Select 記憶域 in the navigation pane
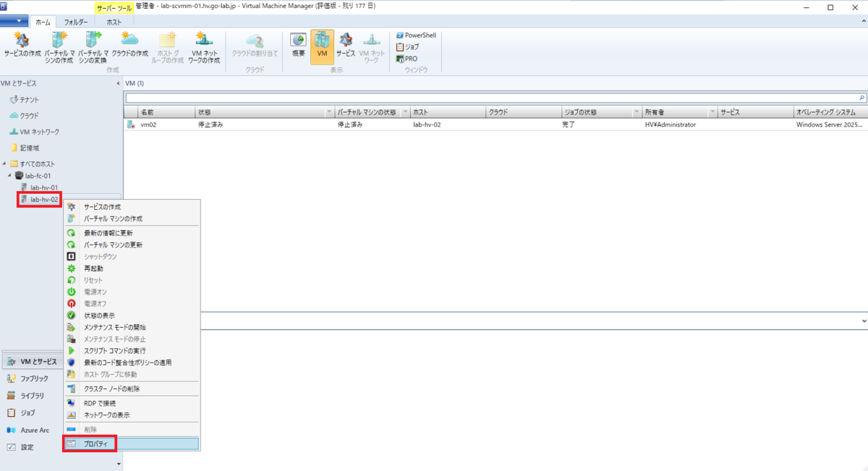868x471 pixels. coord(24,148)
